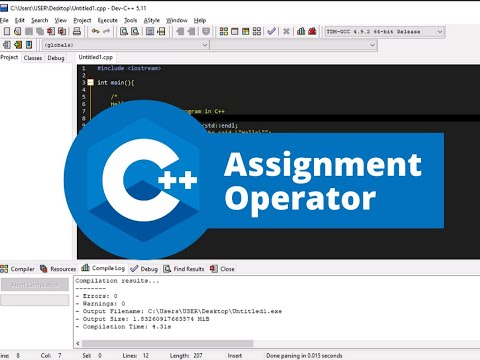The height and width of the screenshot is (360, 480).
Task: Click the 'Warnings: 0' line in compile log
Action: coord(100,304)
